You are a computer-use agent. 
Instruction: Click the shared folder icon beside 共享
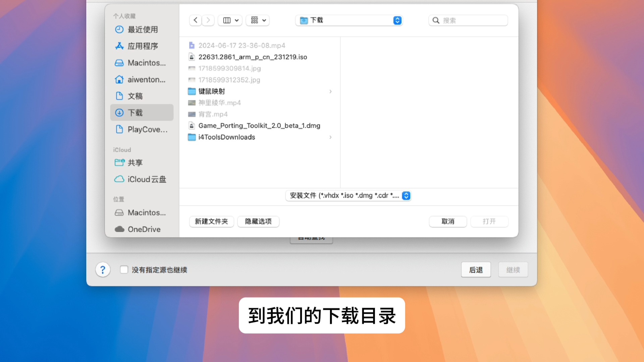[119, 163]
